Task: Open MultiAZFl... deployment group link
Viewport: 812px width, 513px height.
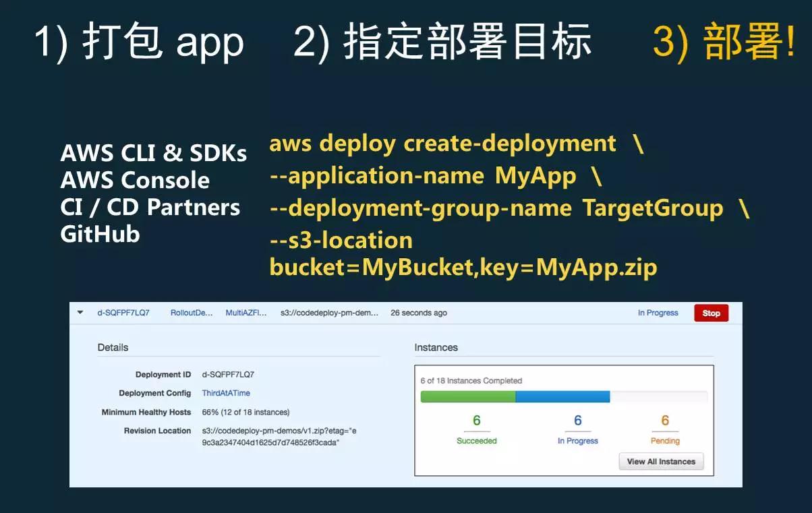Action: 246,313
